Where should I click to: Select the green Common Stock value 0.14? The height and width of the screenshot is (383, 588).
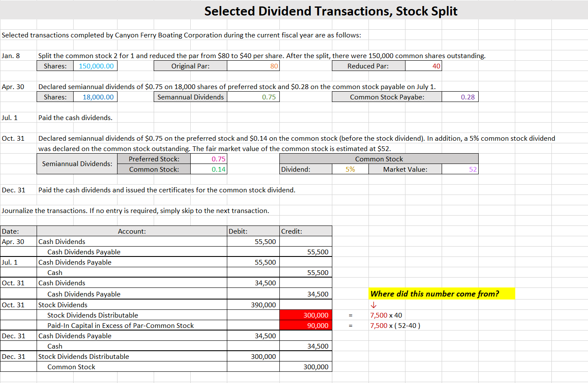tap(208, 169)
